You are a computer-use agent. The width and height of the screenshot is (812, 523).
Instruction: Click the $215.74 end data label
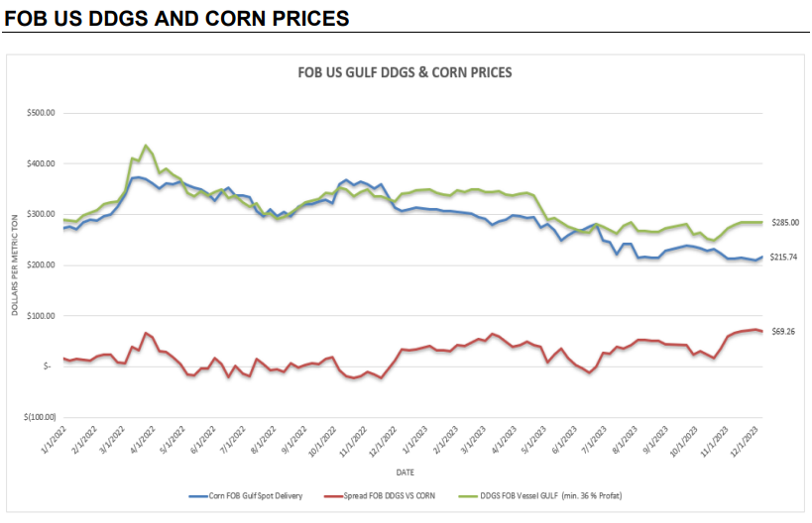(783, 258)
